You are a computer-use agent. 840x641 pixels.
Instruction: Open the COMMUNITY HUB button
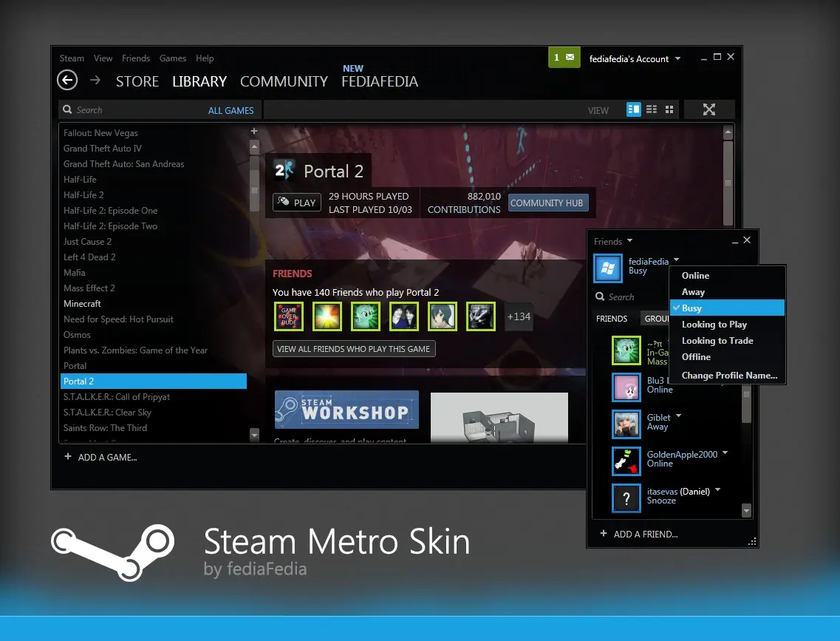point(548,203)
